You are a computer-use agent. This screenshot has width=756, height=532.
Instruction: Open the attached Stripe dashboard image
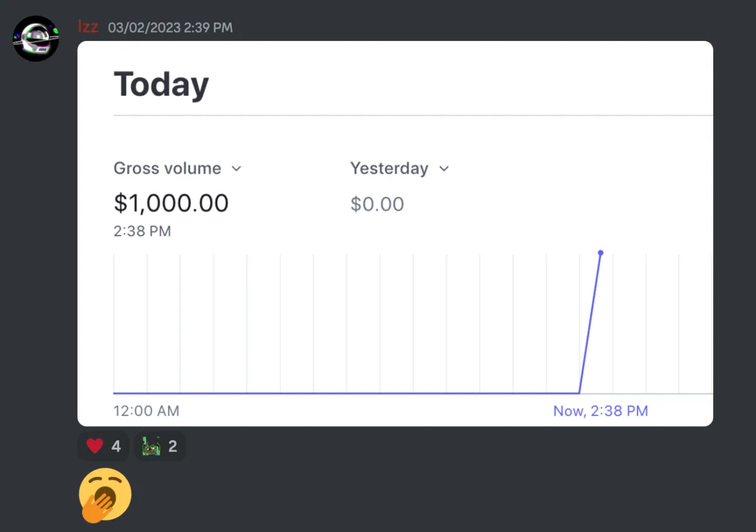395,234
